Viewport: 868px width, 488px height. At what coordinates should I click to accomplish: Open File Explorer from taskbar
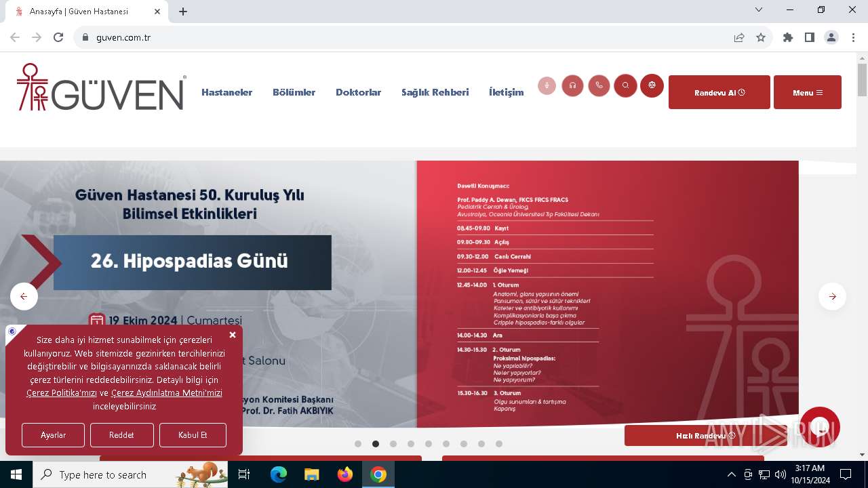pyautogui.click(x=311, y=474)
